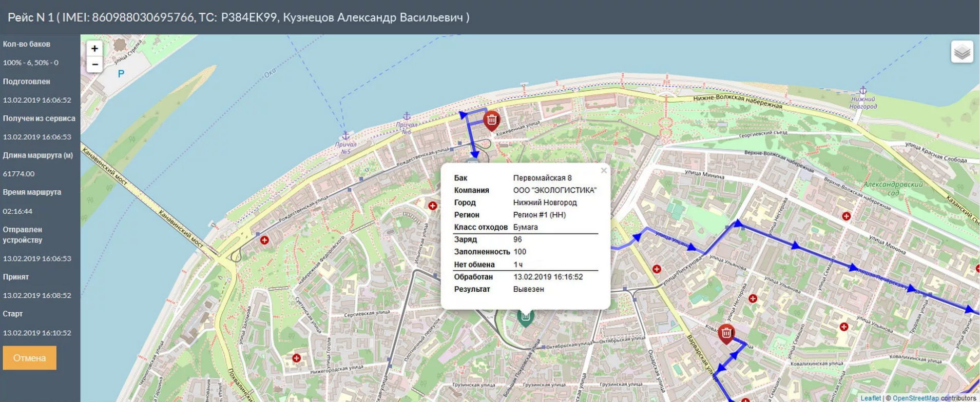Open the map layers control

pos(962,52)
